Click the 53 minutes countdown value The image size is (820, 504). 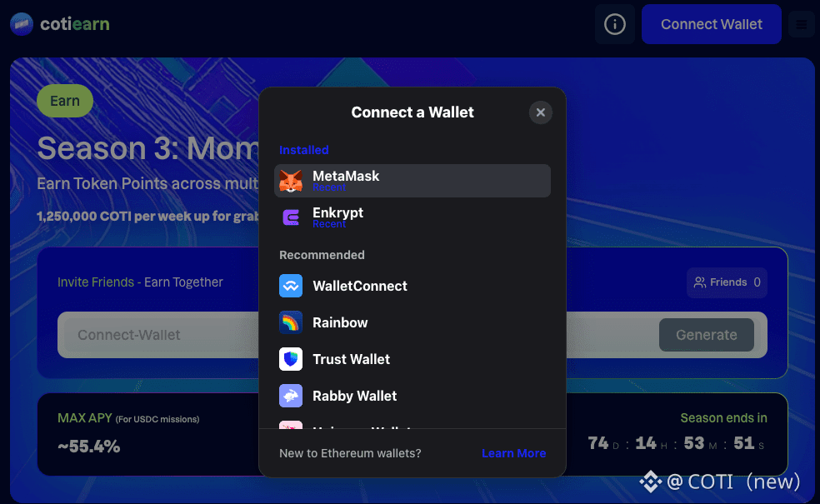click(x=694, y=443)
